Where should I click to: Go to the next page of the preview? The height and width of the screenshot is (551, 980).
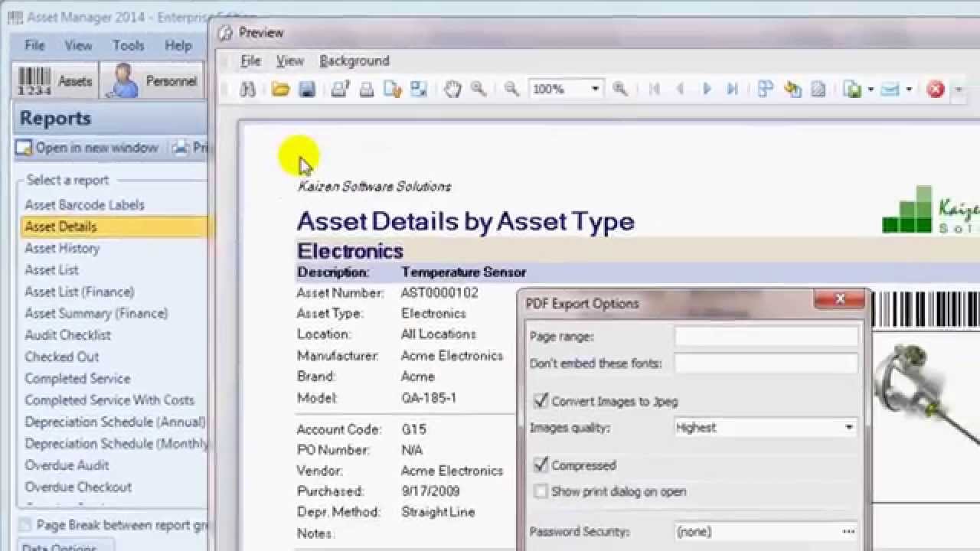[707, 90]
